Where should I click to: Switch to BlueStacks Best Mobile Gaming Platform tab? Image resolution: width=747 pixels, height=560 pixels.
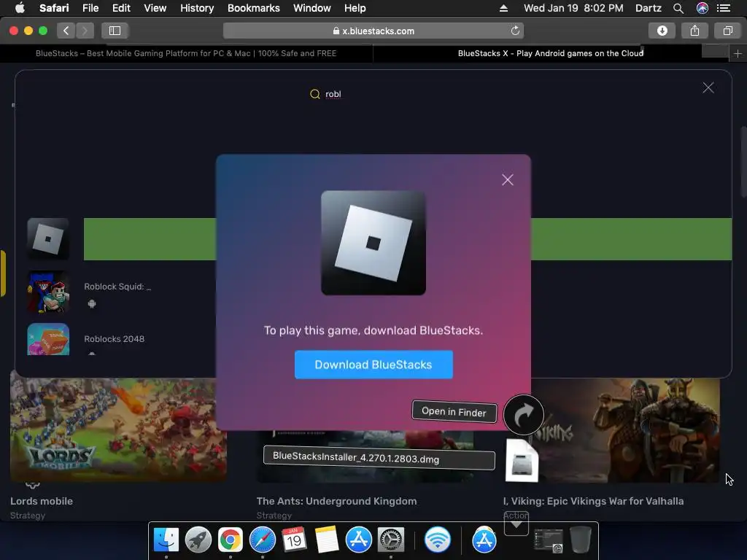(x=186, y=53)
